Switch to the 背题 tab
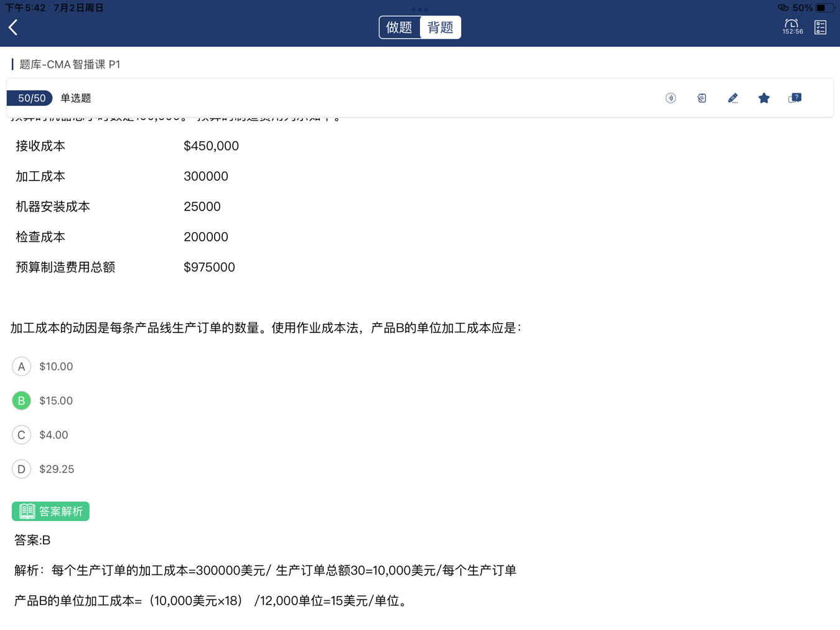Screen dimensions: 840x630 [x=441, y=27]
